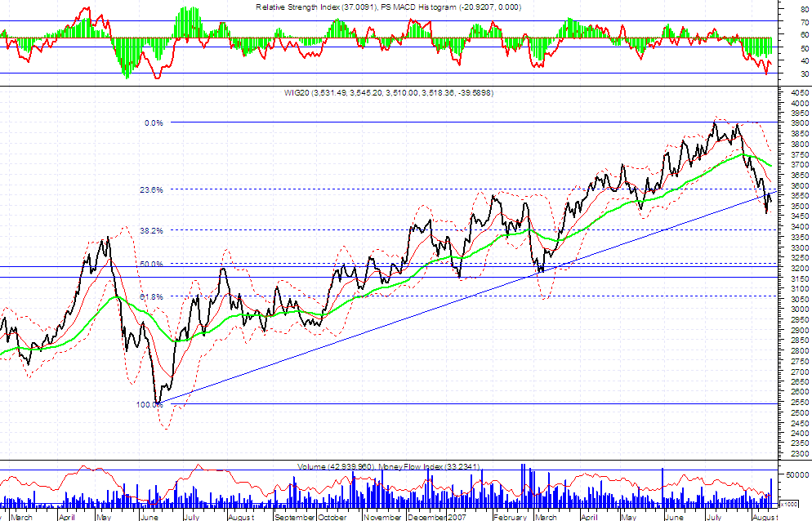The width and height of the screenshot is (812, 521).
Task: Click the 3750 price axis value
Action: coord(800,154)
